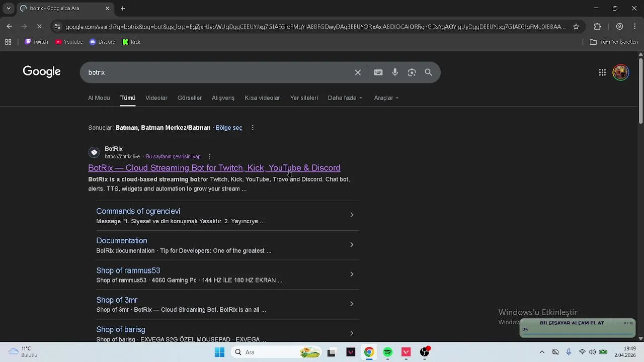View site information icon in address bar

click(57, 27)
